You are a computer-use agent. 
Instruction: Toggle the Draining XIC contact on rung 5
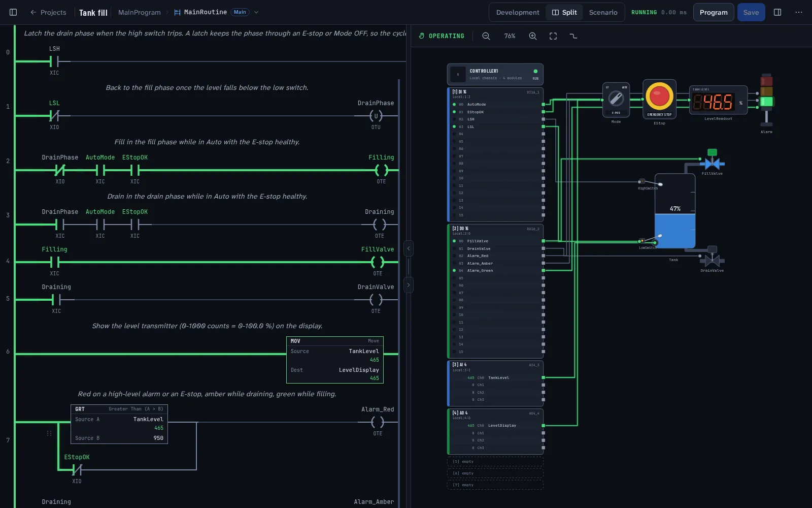[56, 300]
